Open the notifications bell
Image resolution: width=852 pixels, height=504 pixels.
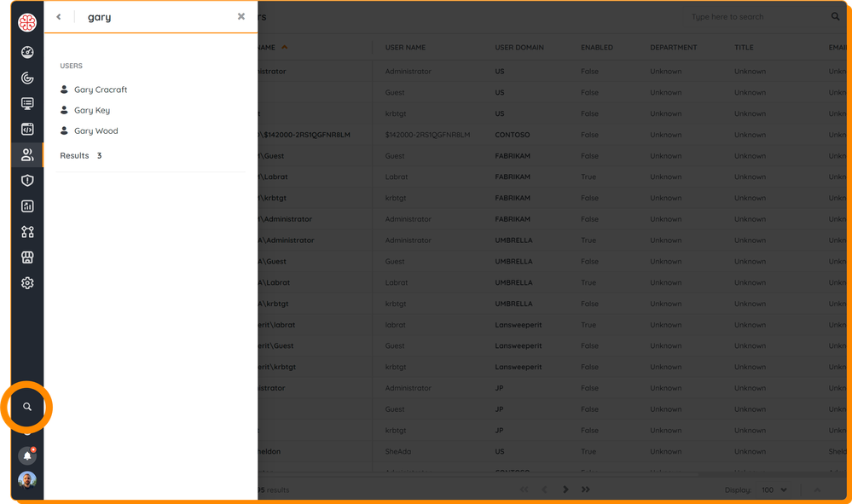pyautogui.click(x=27, y=456)
